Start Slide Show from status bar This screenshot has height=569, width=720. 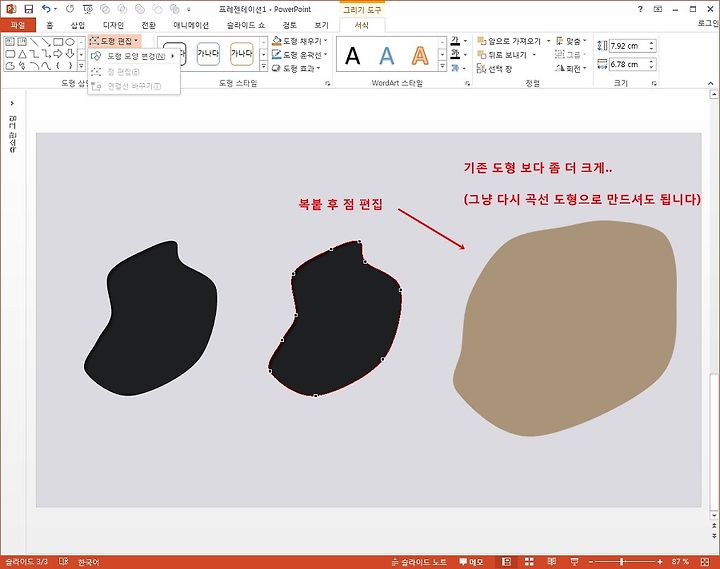(x=574, y=562)
